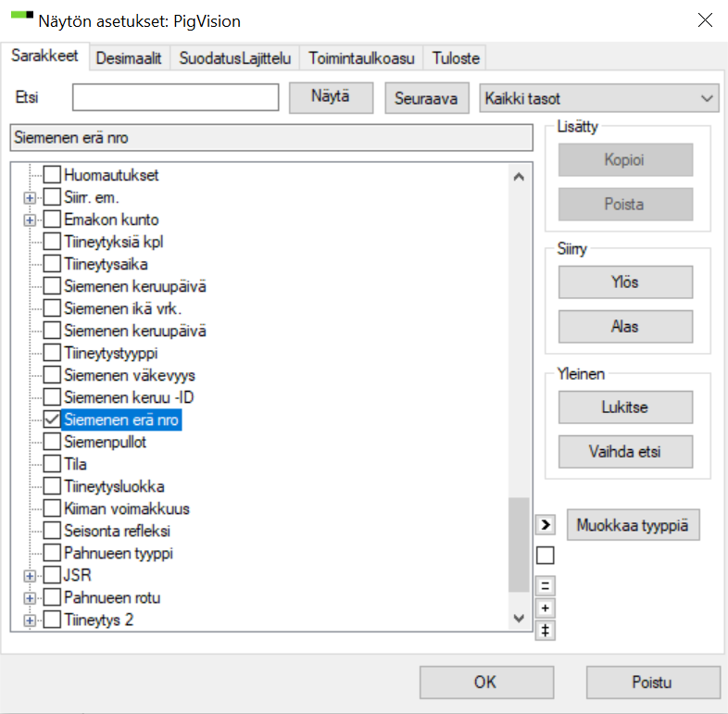
Task: Check the Tiineytysaika checkbox
Action: pos(52,264)
